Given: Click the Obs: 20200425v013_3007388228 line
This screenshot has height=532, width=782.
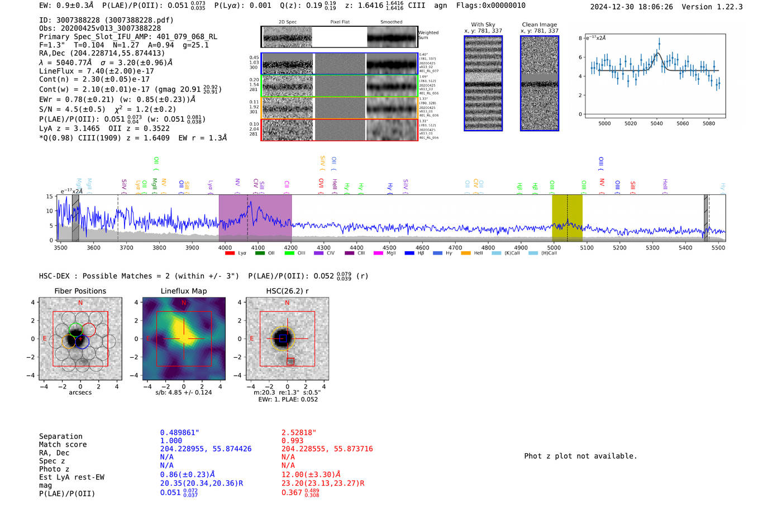Looking at the screenshot, I should coord(100,28).
